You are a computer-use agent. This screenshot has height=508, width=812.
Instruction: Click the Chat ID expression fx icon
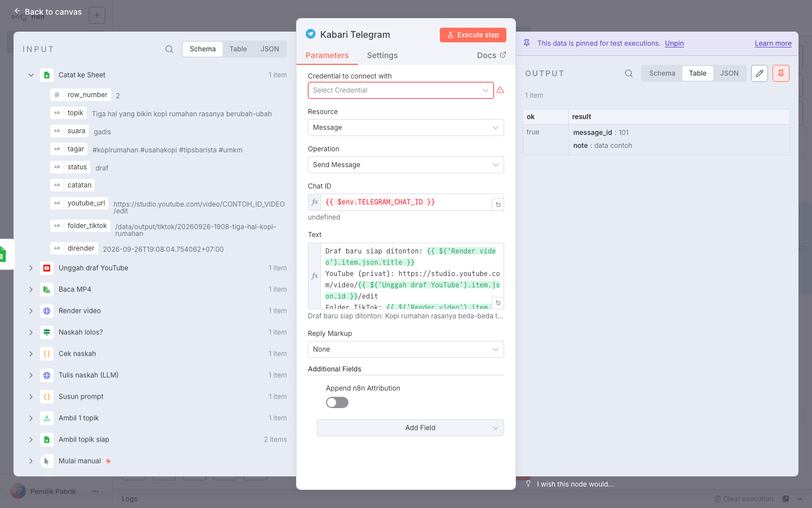[315, 202]
